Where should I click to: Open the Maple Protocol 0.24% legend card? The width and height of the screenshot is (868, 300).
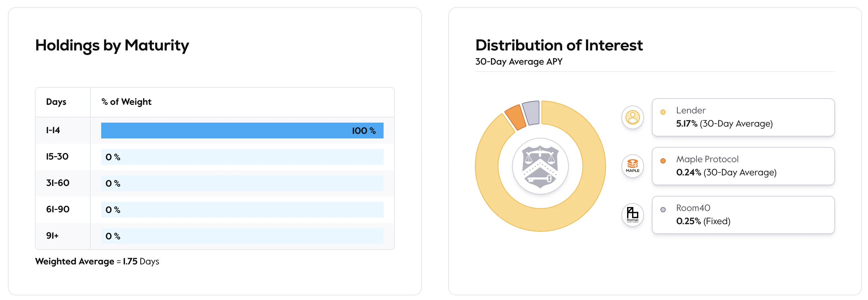coord(743,166)
